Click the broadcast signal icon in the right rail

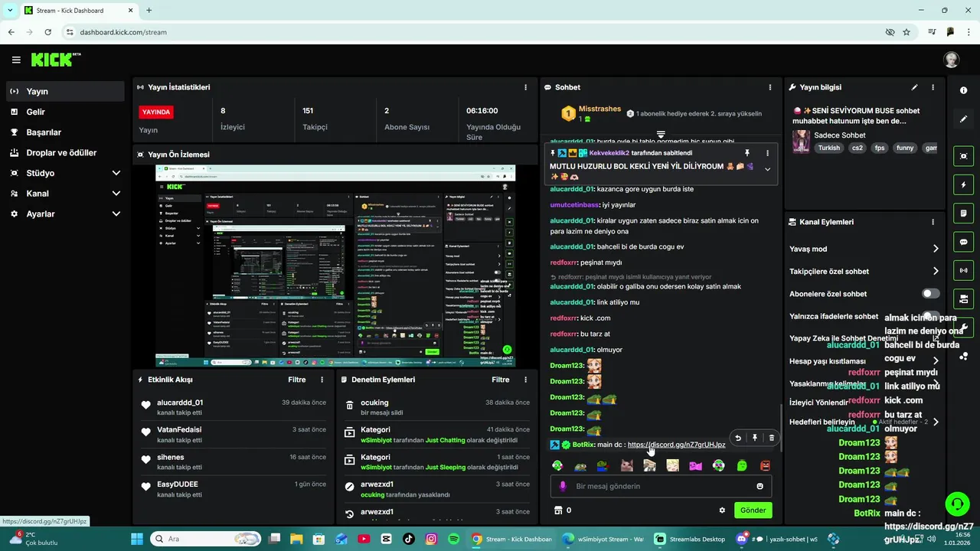click(x=963, y=270)
